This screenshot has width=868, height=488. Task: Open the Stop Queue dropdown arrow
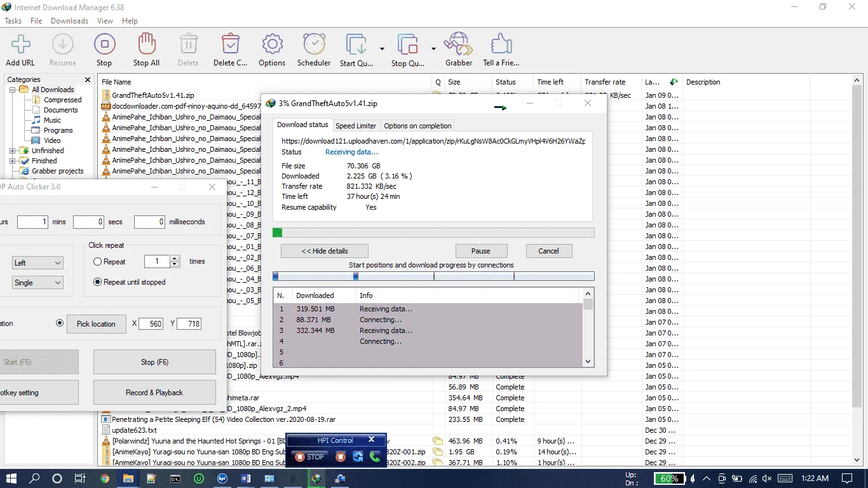[433, 48]
